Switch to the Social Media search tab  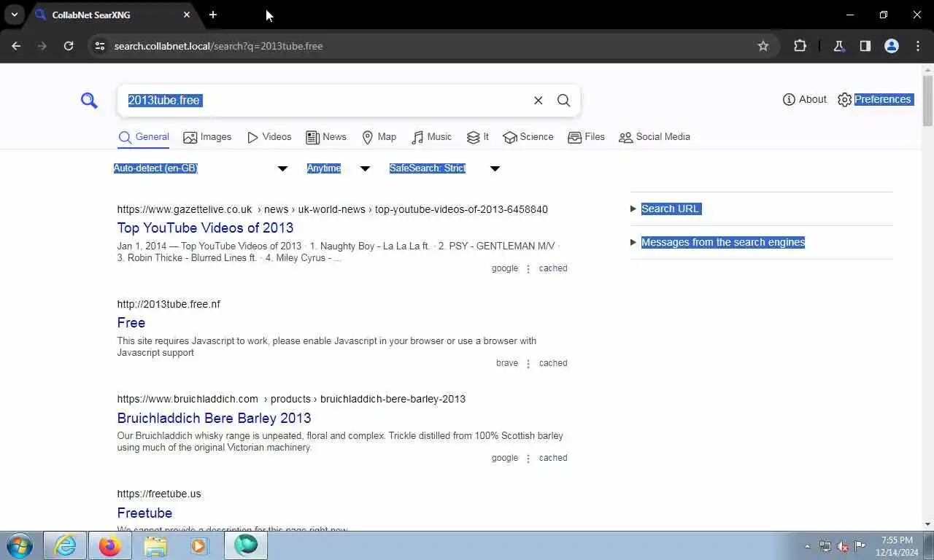(655, 137)
